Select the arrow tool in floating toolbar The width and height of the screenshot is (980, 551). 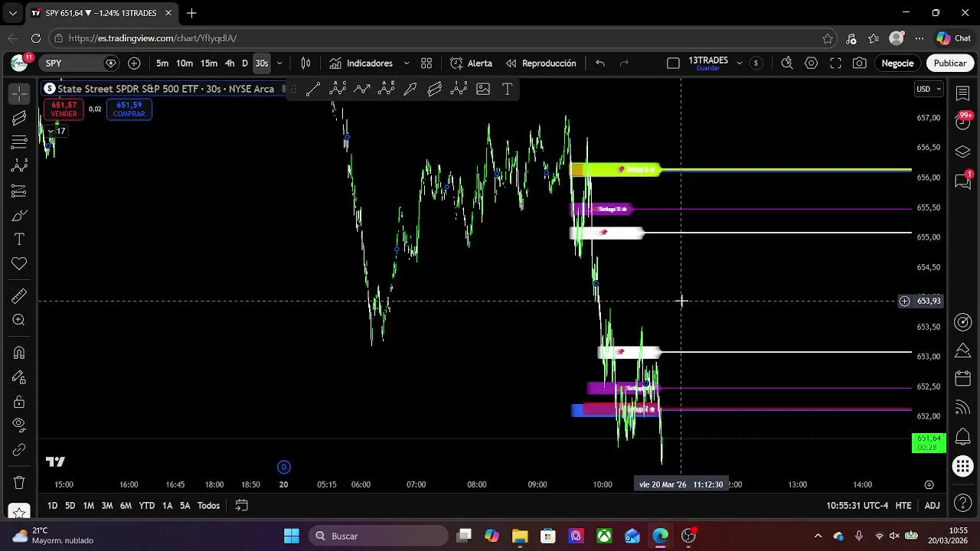[x=410, y=90]
